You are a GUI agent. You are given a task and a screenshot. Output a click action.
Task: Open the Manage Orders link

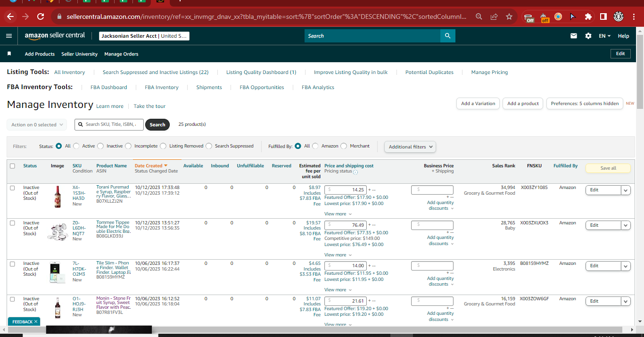[121, 54]
